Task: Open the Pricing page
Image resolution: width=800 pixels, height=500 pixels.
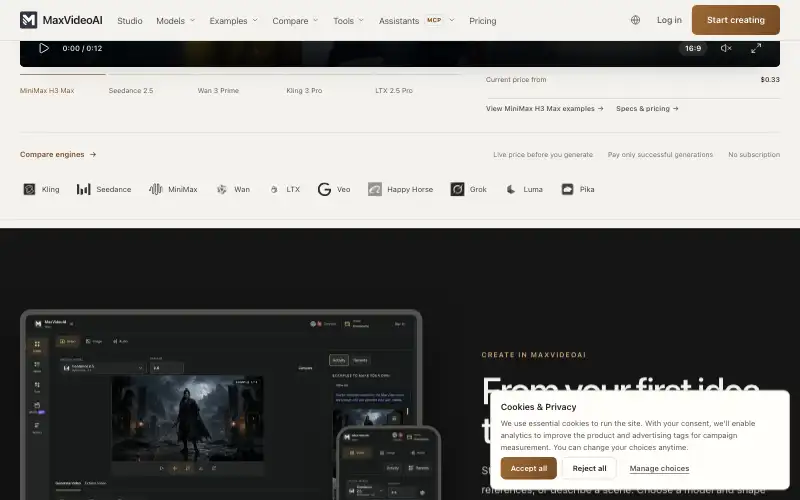Action: click(483, 20)
